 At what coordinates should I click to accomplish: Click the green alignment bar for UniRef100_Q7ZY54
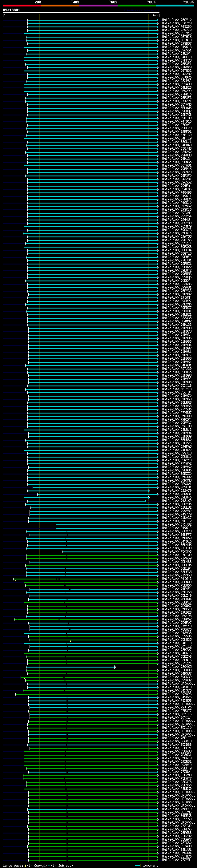[93, 860]
